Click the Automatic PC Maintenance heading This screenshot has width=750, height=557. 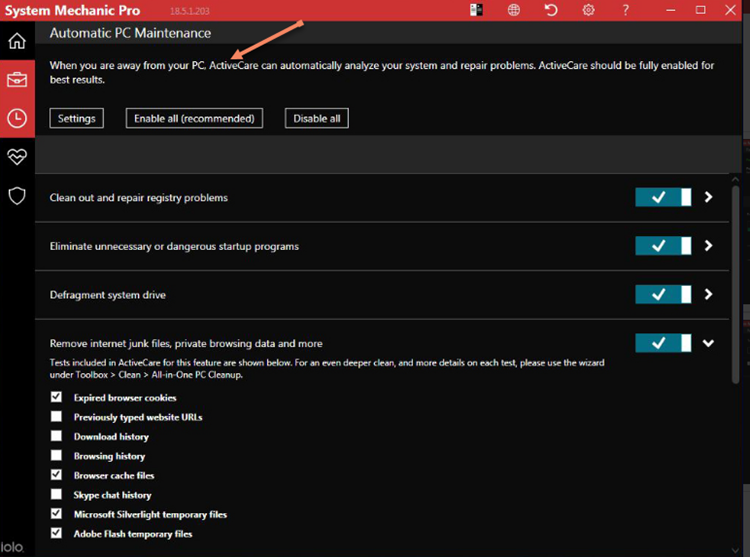pos(130,33)
